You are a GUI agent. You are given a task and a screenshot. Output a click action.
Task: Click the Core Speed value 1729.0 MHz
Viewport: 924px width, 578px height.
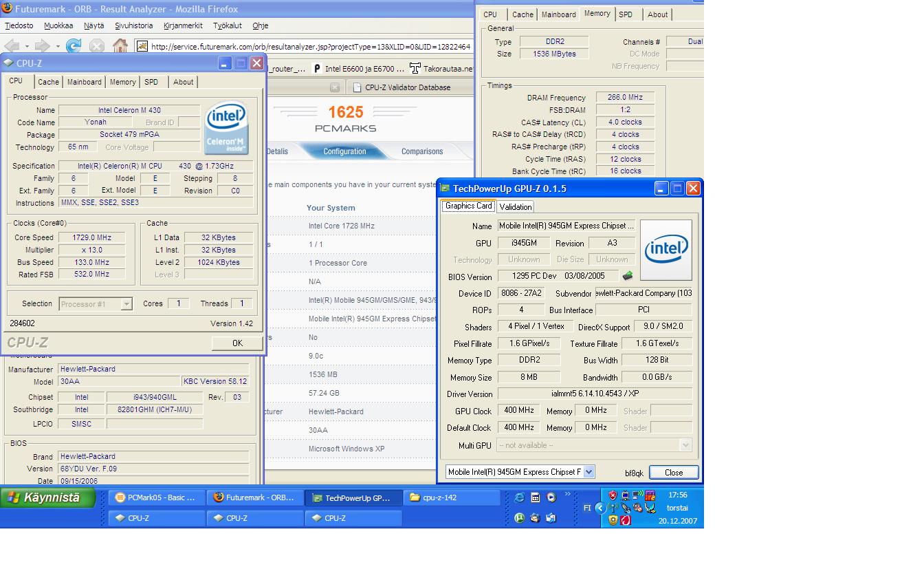[x=92, y=237]
